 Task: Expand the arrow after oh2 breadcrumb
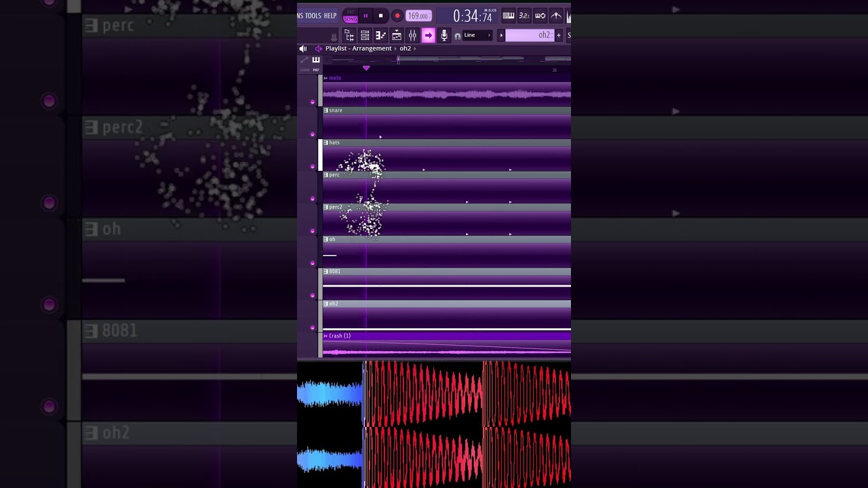(414, 49)
